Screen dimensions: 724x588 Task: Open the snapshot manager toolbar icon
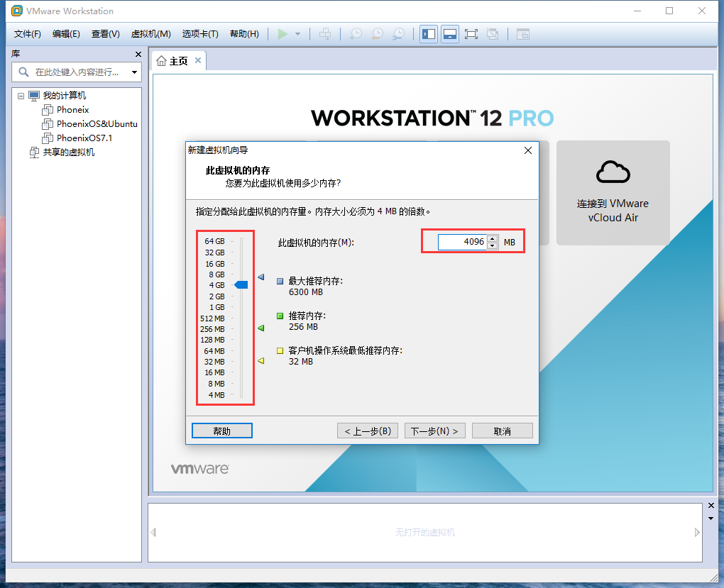398,34
